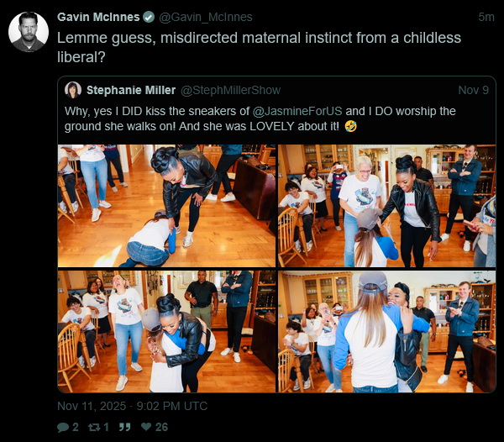The width and height of the screenshot is (504, 442).
Task: Click the Nov 9 quoted post date
Action: (x=473, y=90)
